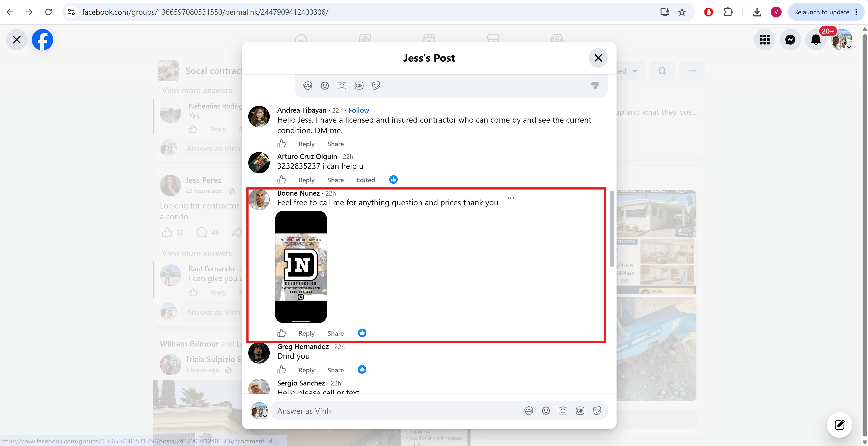Open Andrea Tibayan's profile name
Image resolution: width=868 pixels, height=446 pixels.
point(302,110)
